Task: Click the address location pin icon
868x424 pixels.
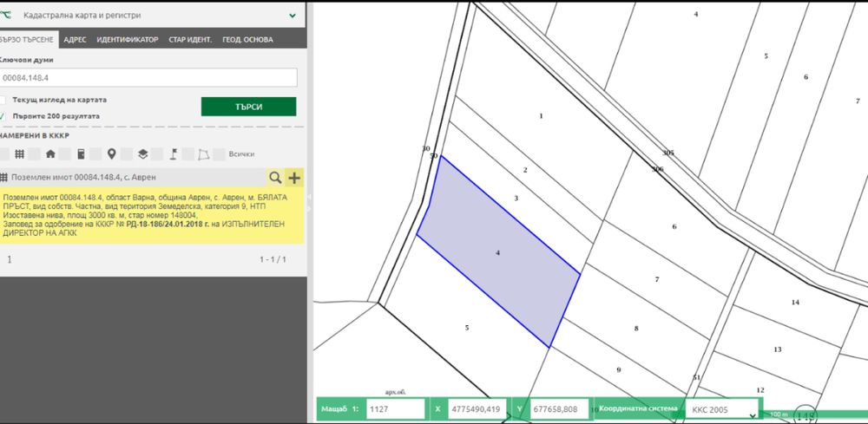Action: (x=111, y=154)
